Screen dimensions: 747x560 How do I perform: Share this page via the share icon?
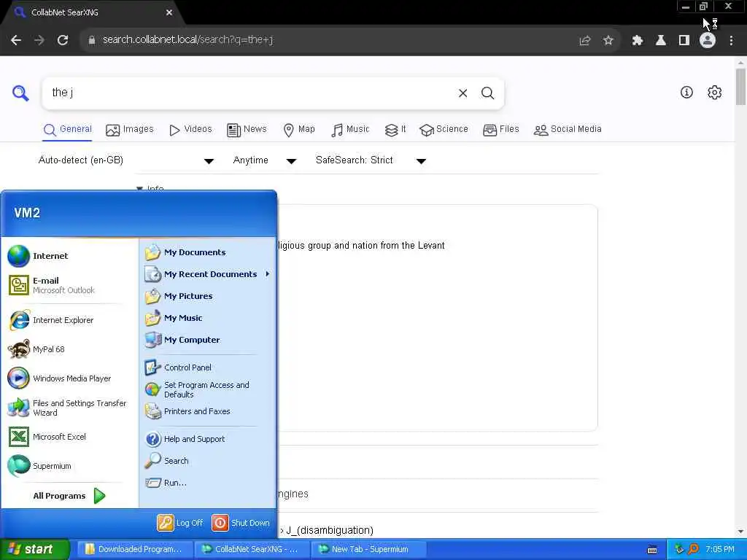(x=584, y=41)
